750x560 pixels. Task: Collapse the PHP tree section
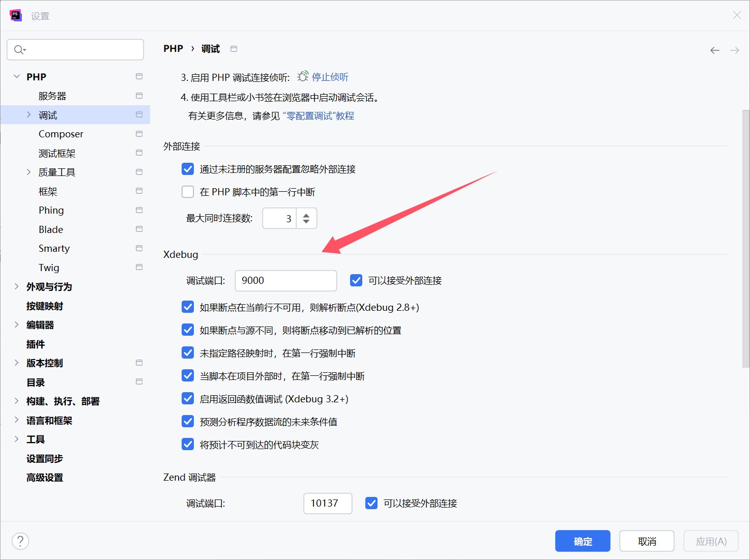17,77
